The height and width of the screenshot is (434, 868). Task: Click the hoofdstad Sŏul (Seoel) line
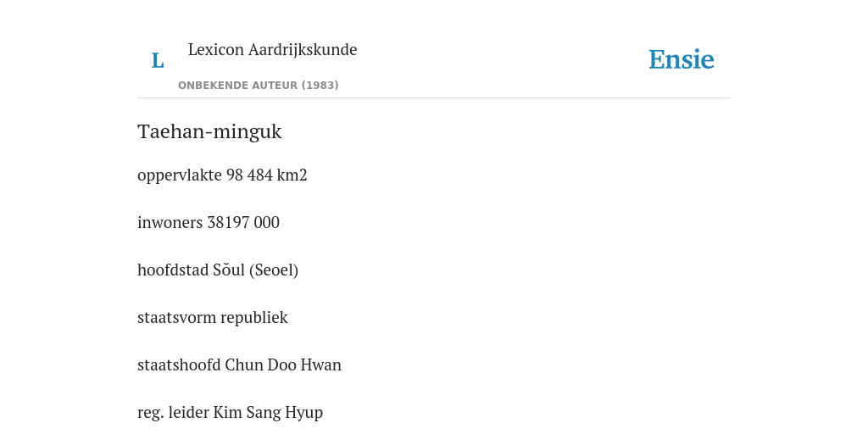(x=218, y=270)
